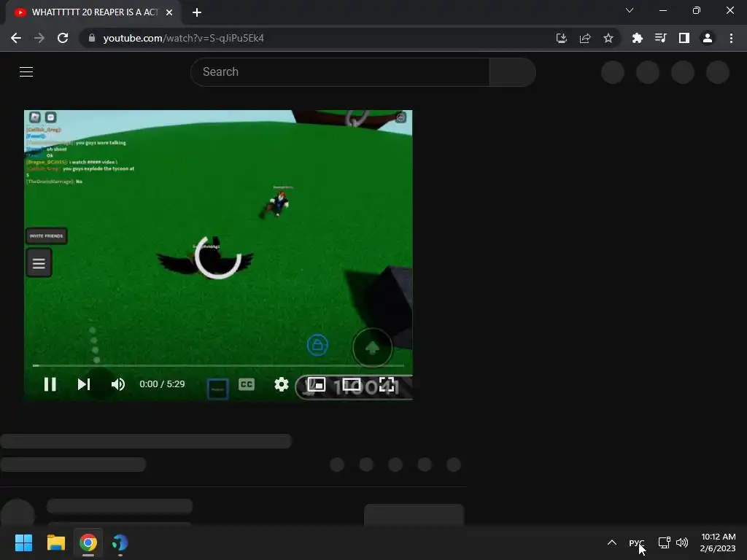Click in-game jump arrow button
The image size is (747, 560).
coord(372,348)
